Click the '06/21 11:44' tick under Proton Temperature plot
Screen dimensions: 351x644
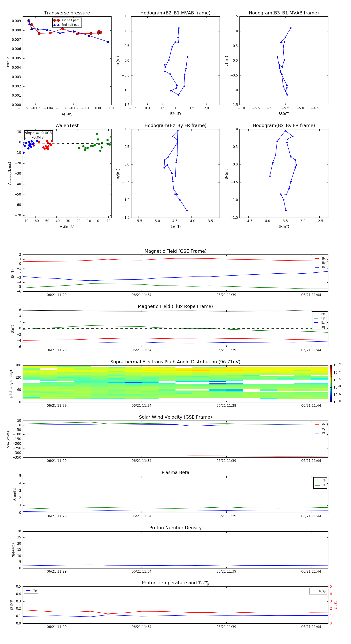point(311,627)
